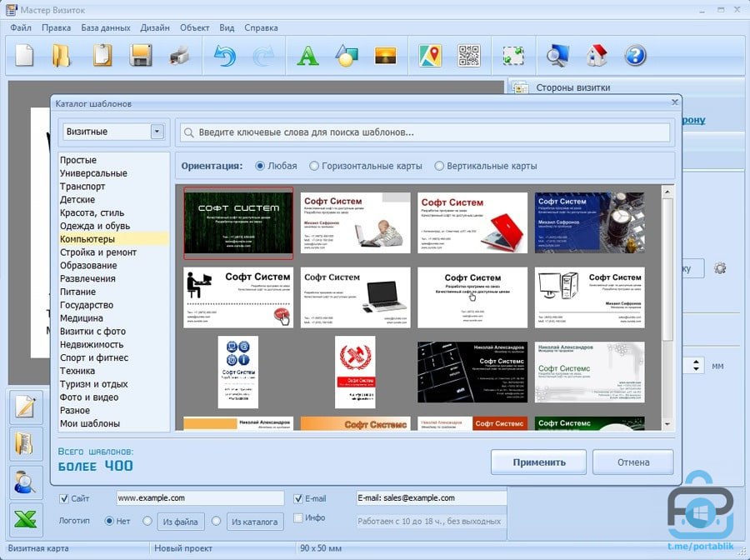
Task: Click the clipboard templates icon in toolbar
Action: [x=102, y=55]
